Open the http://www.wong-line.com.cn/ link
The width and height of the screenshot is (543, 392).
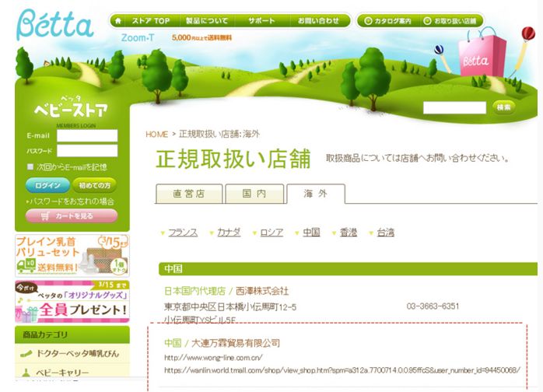213,358
